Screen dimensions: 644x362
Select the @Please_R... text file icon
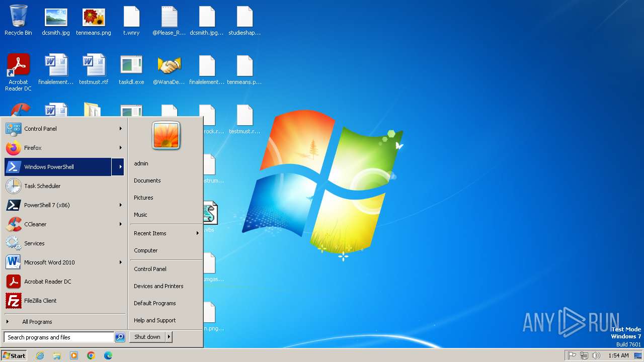pos(169,21)
